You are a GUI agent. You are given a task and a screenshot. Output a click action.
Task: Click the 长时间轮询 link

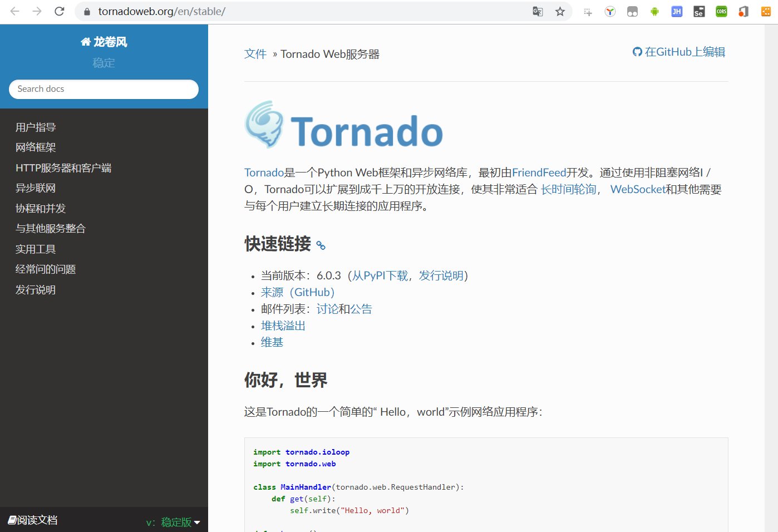[x=569, y=189]
